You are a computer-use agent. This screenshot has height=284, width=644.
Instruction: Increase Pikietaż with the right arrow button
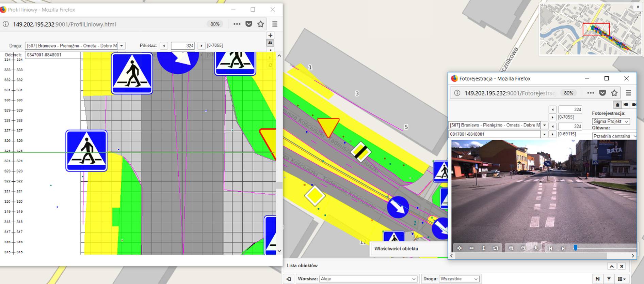point(201,46)
